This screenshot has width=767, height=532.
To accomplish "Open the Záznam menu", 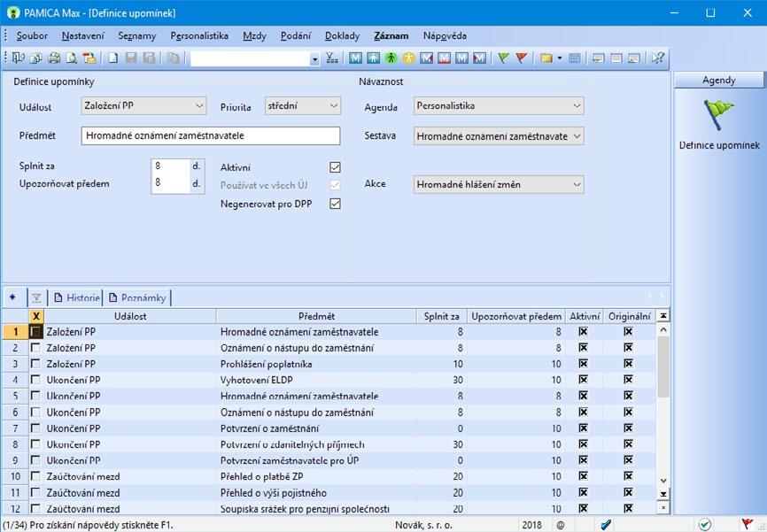I will (391, 35).
